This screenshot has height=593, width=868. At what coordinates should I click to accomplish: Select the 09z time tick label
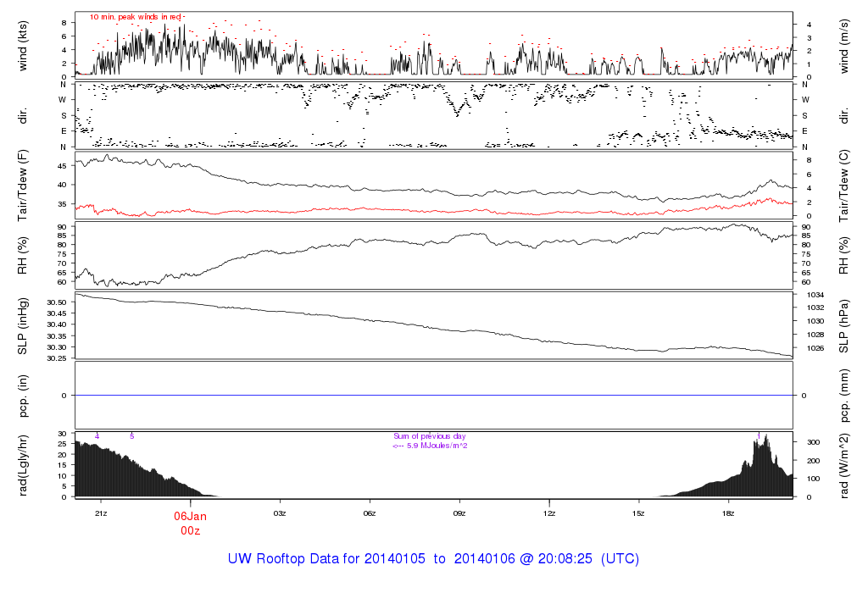point(459,513)
